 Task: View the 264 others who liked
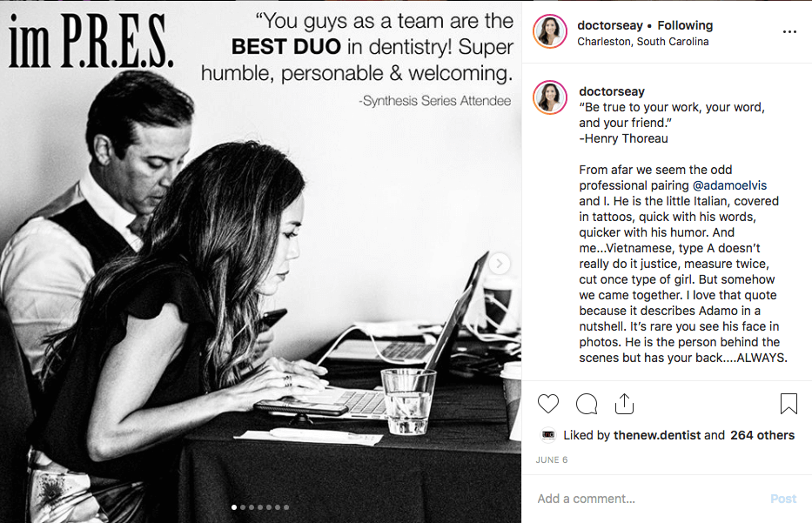[x=762, y=435]
